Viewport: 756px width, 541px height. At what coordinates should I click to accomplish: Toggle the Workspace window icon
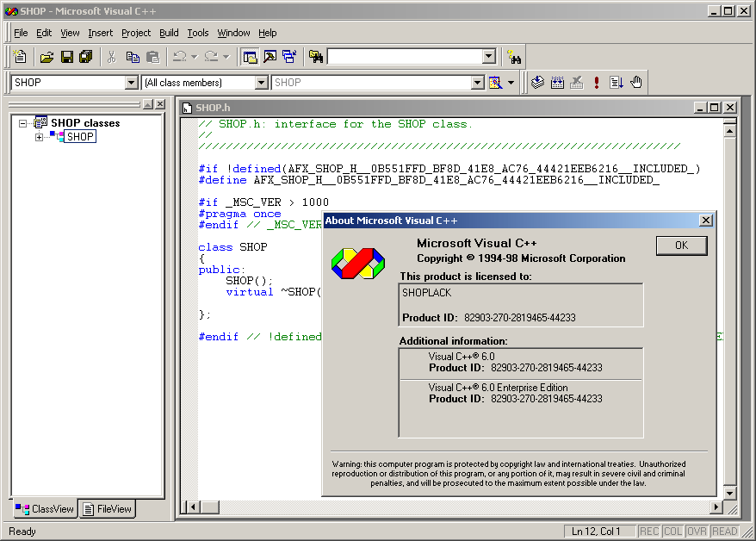[250, 57]
